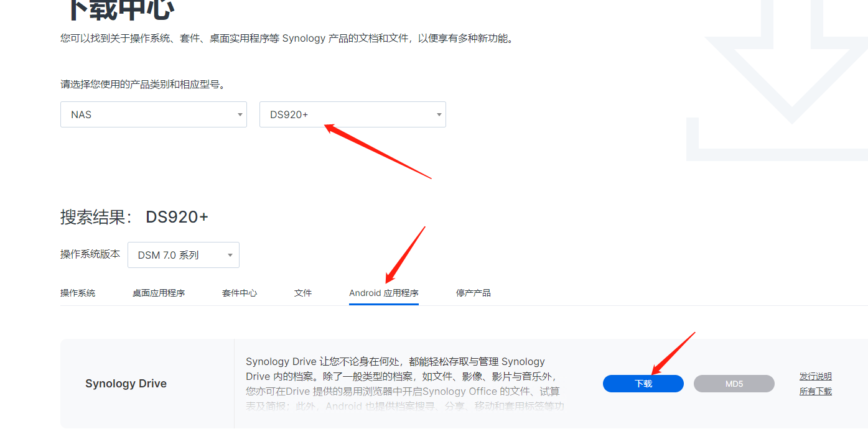868x434 pixels.
Task: Click the caret arrow in the DSM 7.0 系列 dropdown
Action: tap(230, 256)
